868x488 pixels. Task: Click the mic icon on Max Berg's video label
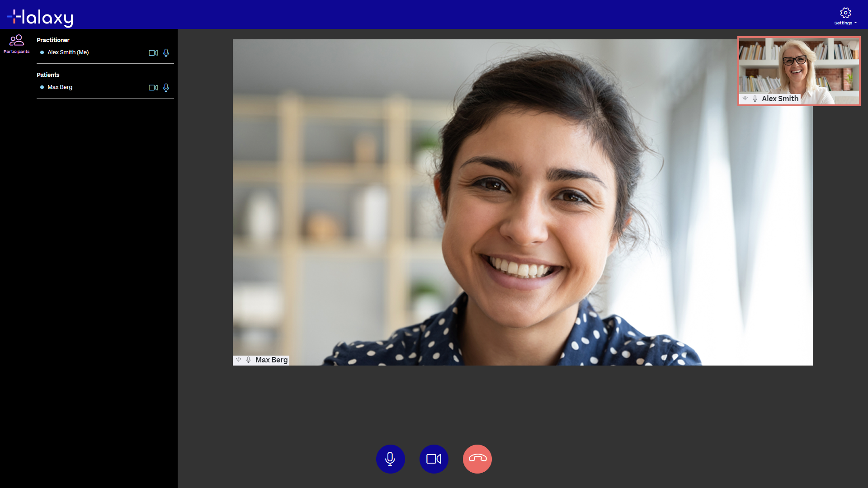coord(248,360)
